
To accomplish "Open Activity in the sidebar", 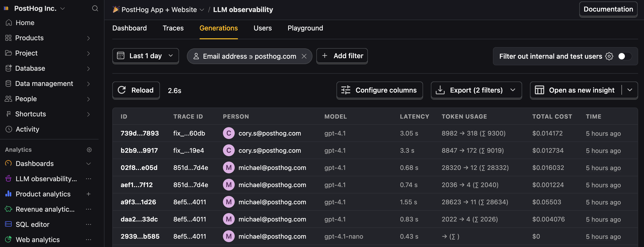I will 27,129.
